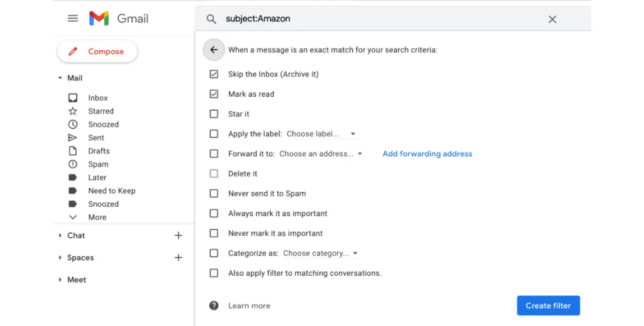Check the Forward it to box
644x326 pixels.
[214, 153]
